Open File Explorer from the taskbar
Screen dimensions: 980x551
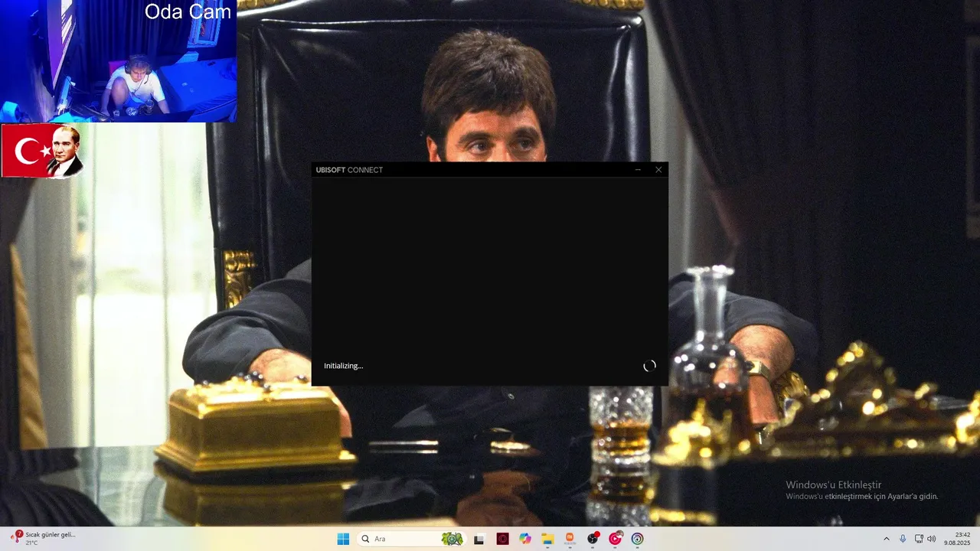pyautogui.click(x=547, y=539)
